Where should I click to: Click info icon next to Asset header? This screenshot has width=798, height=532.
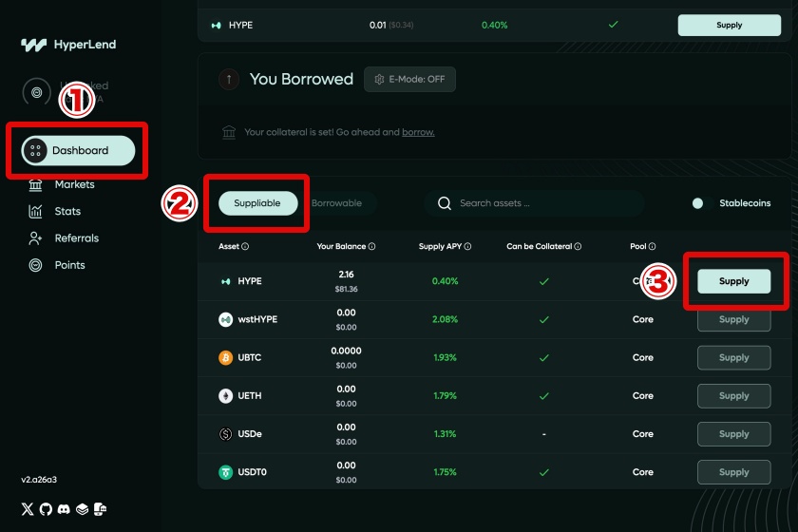245,246
